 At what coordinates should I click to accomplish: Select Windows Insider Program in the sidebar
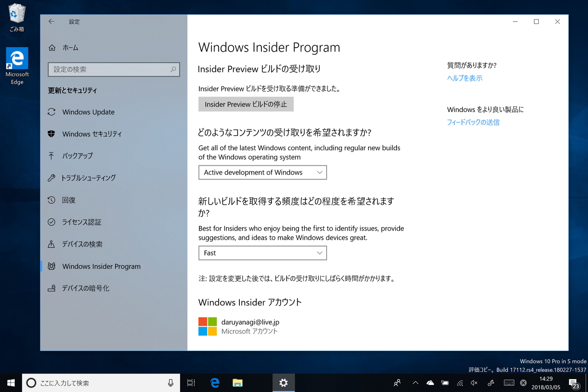click(101, 266)
